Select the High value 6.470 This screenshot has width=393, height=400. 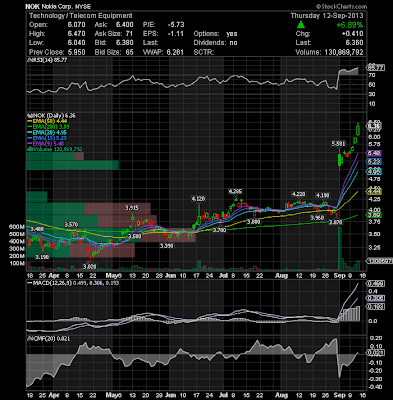tap(76, 34)
